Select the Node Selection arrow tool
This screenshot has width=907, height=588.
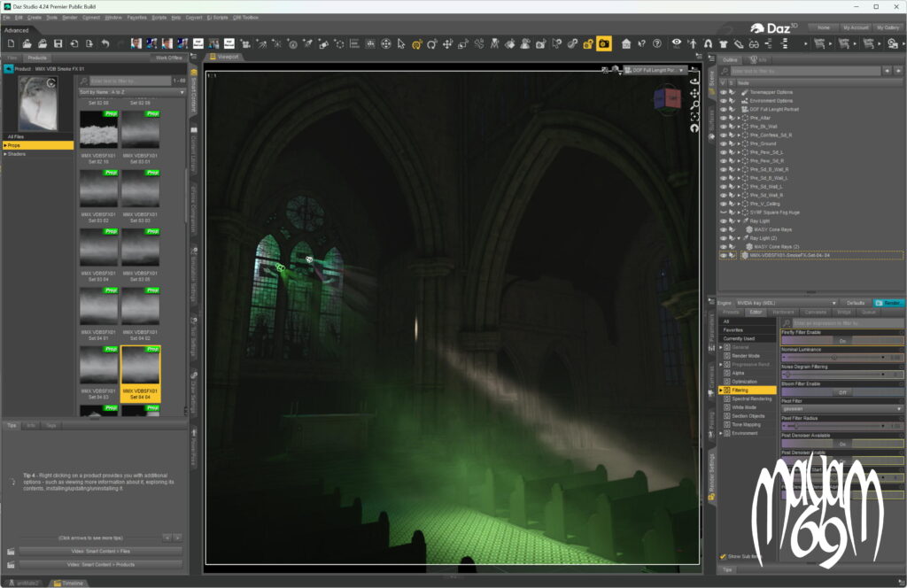pos(401,44)
